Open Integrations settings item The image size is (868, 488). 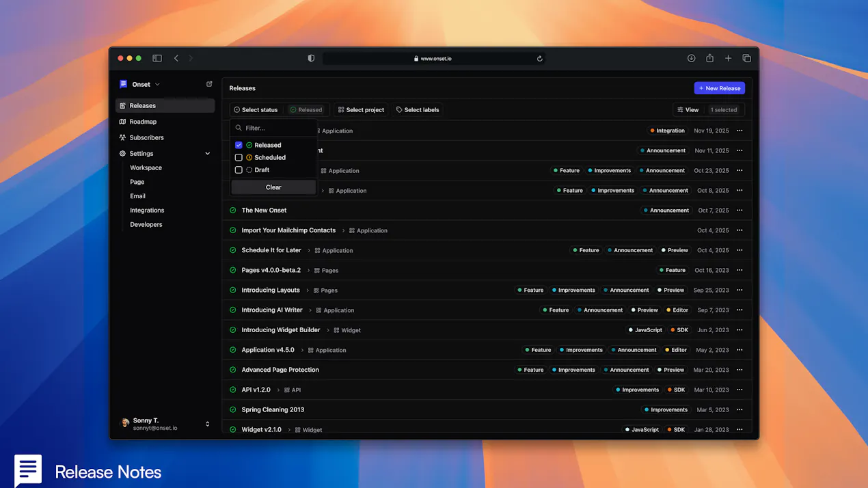[x=147, y=211]
